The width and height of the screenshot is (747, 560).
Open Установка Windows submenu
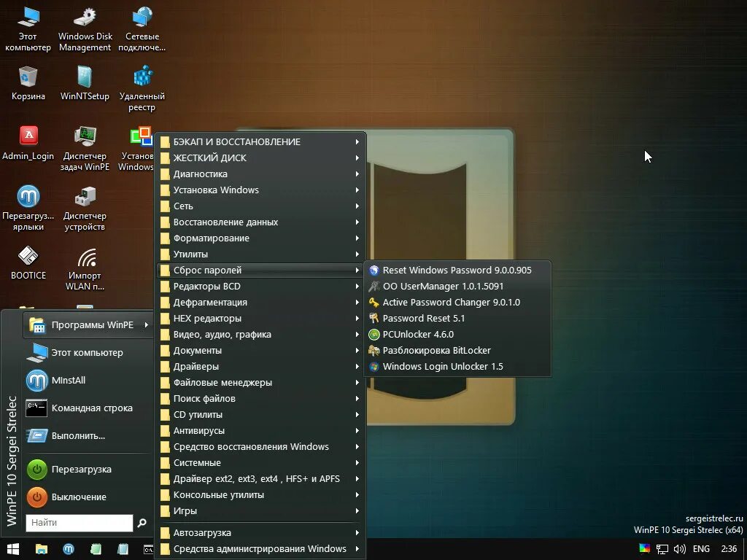[260, 190]
